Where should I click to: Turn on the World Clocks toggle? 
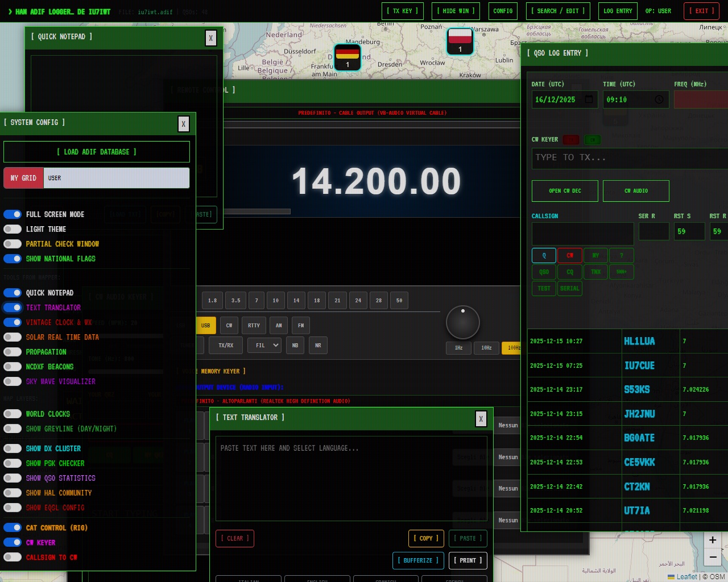13,414
